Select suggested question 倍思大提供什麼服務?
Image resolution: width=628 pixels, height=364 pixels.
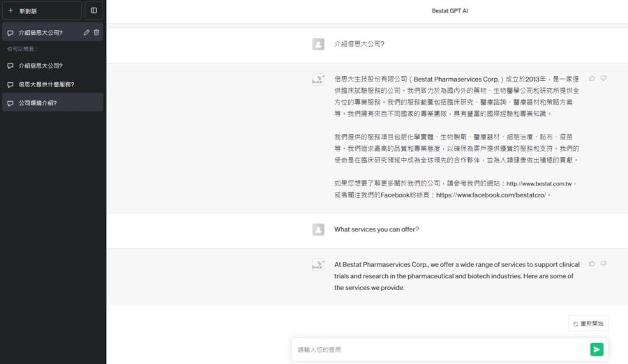pos(52,84)
